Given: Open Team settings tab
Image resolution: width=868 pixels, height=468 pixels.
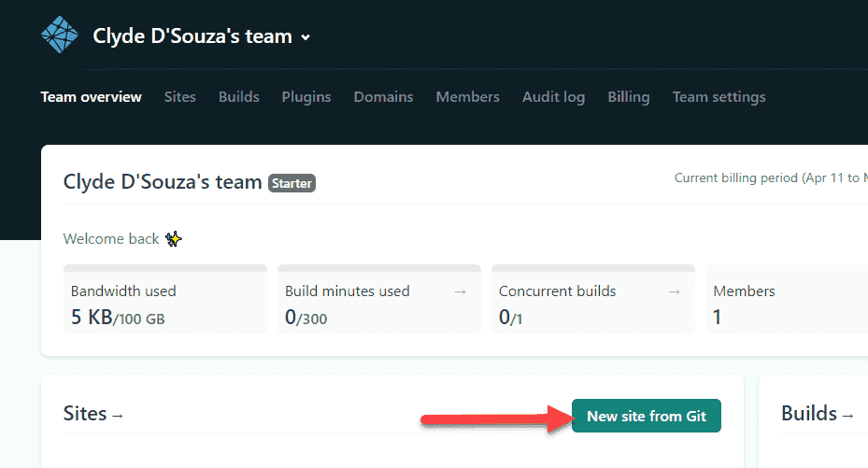Looking at the screenshot, I should pos(719,97).
